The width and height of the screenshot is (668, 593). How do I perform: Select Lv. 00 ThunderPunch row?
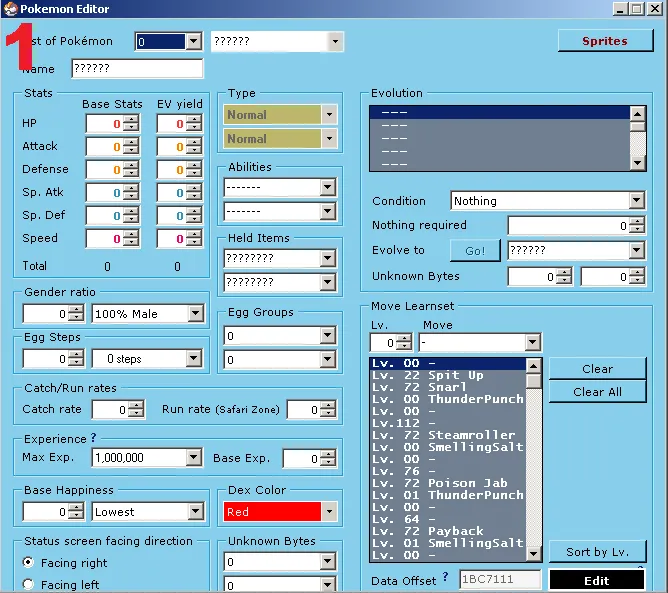click(448, 399)
